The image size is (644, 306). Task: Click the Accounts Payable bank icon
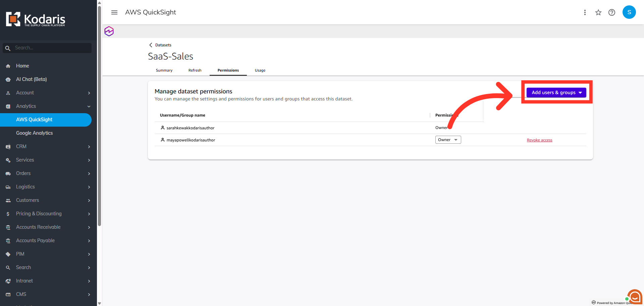click(x=8, y=241)
